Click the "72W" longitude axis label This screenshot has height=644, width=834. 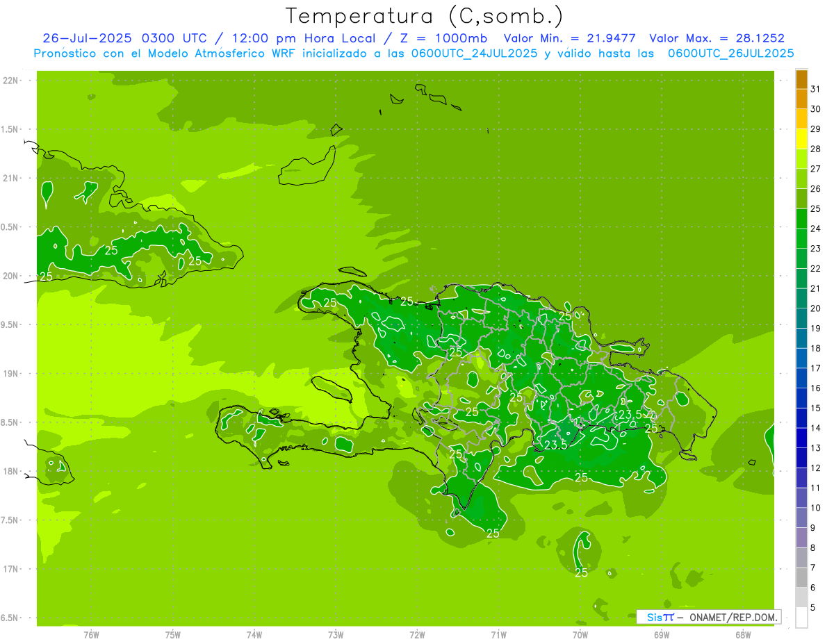coord(417,635)
